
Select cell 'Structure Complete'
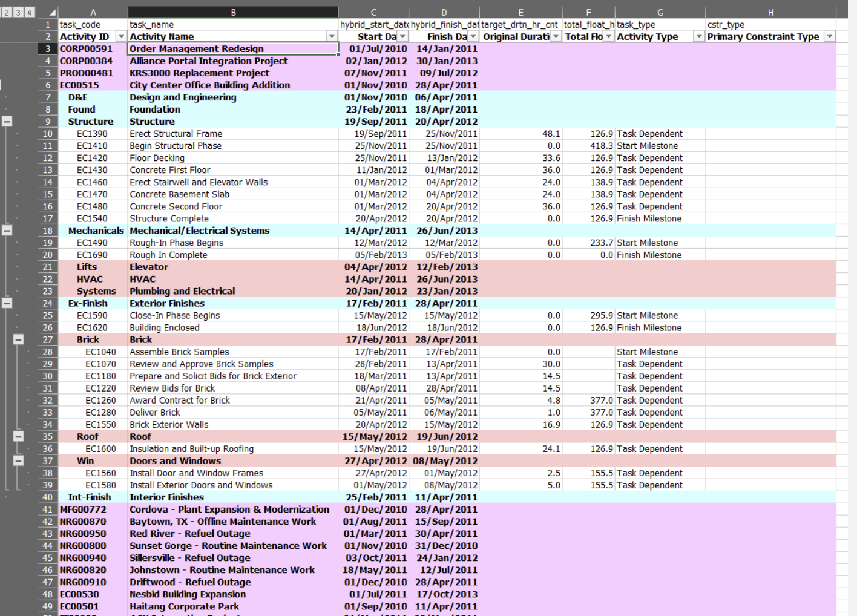233,218
